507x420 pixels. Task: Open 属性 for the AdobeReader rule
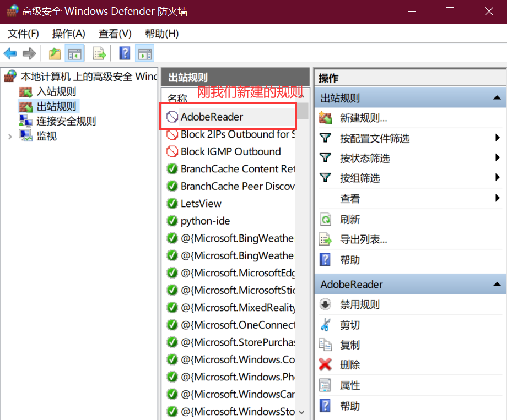coord(325,385)
